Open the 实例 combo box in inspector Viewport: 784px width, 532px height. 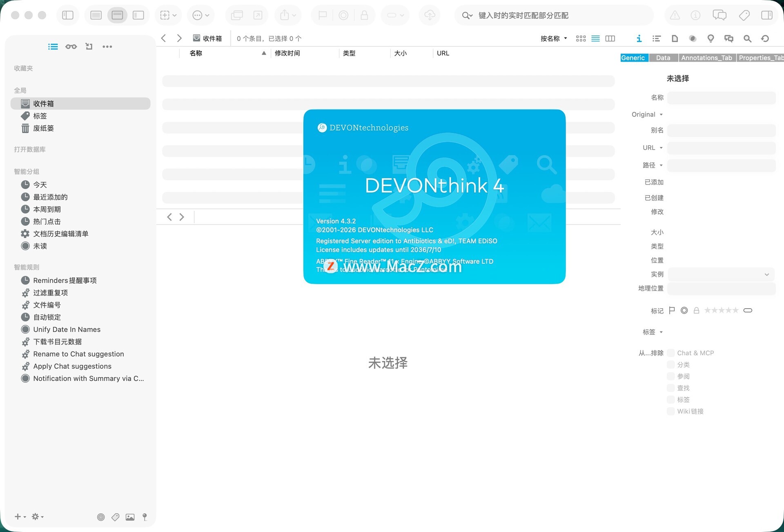[721, 274]
